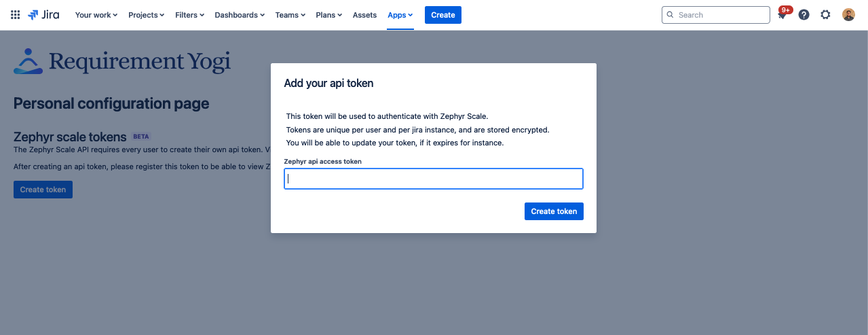Expand the Your work menu
This screenshot has height=335, width=868.
tap(96, 15)
